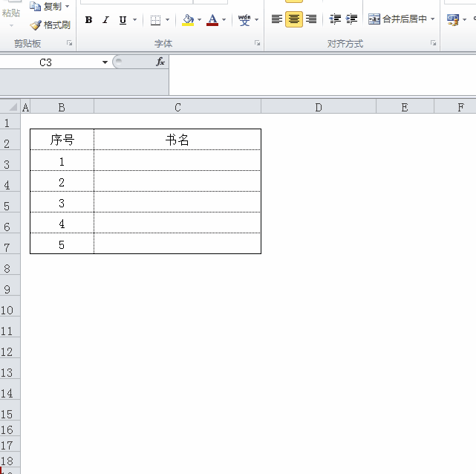Select column C header

point(177,107)
